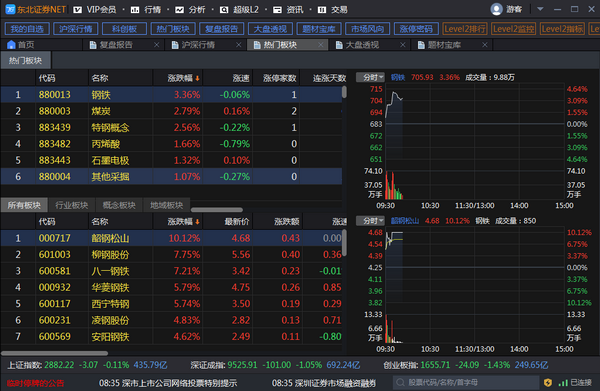The image size is (600, 391).
Task: Click the 我的自选 toolbar button
Action: click(27, 29)
